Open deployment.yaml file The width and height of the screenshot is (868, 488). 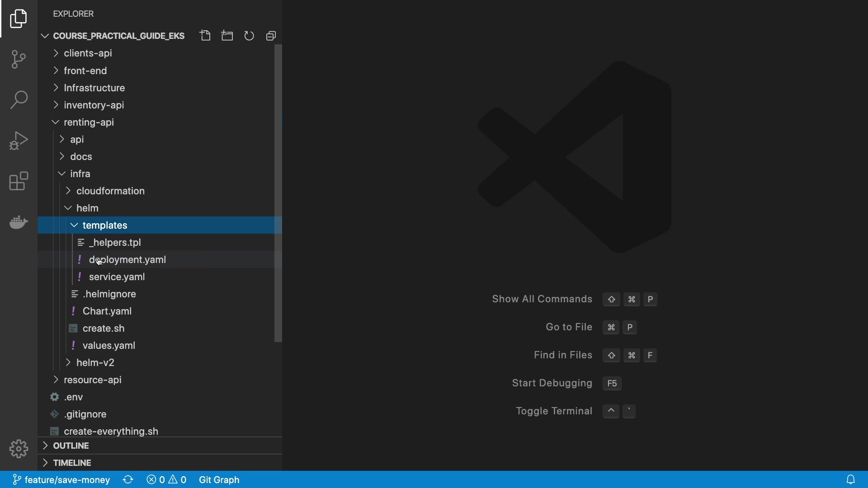pos(127,260)
